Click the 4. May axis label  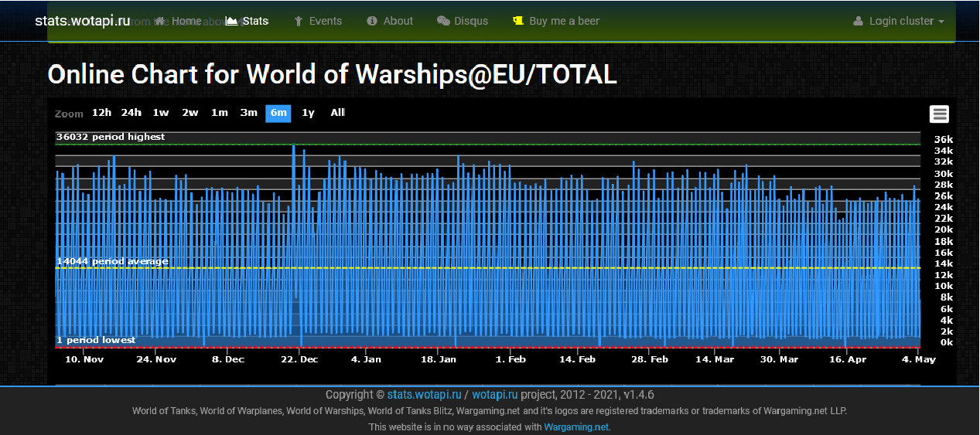pyautogui.click(x=918, y=359)
